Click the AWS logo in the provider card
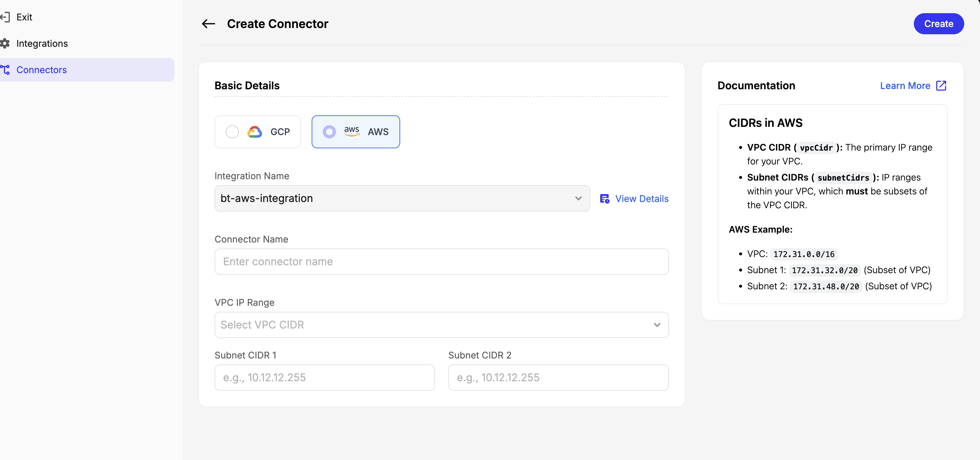Viewport: 980px width, 460px height. (352, 132)
